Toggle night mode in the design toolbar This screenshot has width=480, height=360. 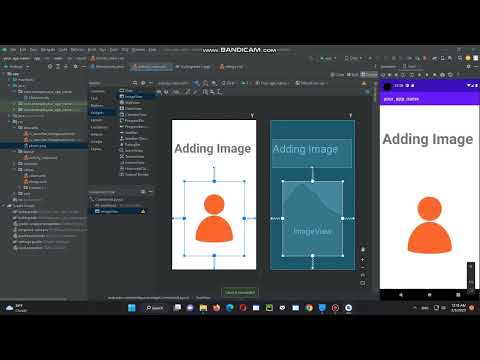pyautogui.click(x=214, y=83)
